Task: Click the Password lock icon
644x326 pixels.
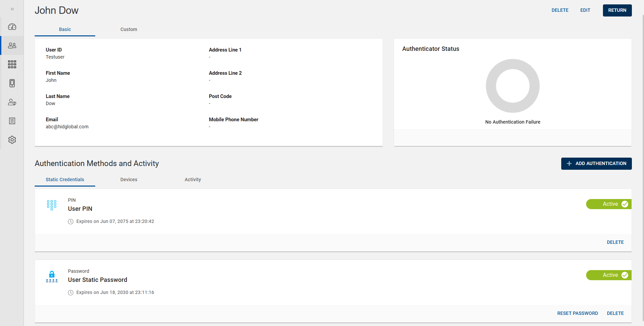Action: tap(51, 276)
